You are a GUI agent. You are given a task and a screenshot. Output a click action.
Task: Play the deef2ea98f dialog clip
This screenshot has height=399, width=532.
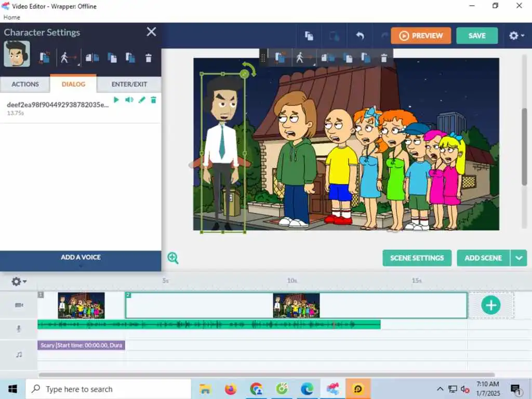[116, 100]
